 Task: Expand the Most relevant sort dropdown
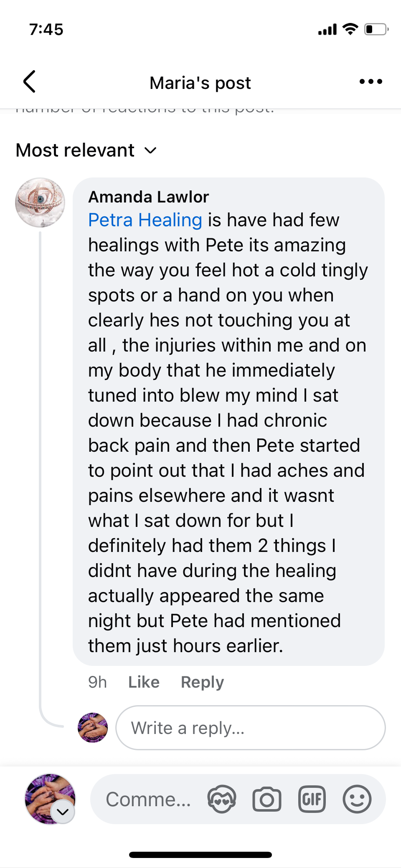click(x=86, y=150)
